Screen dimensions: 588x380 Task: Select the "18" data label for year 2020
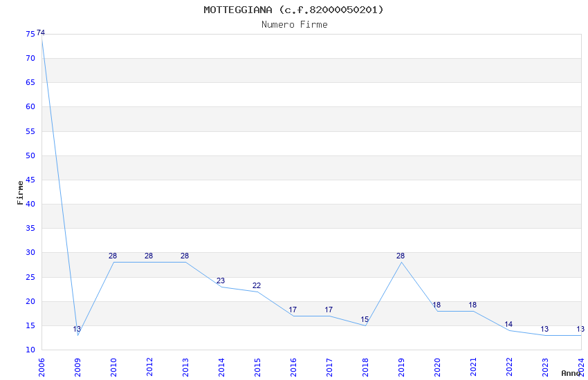[437, 305]
